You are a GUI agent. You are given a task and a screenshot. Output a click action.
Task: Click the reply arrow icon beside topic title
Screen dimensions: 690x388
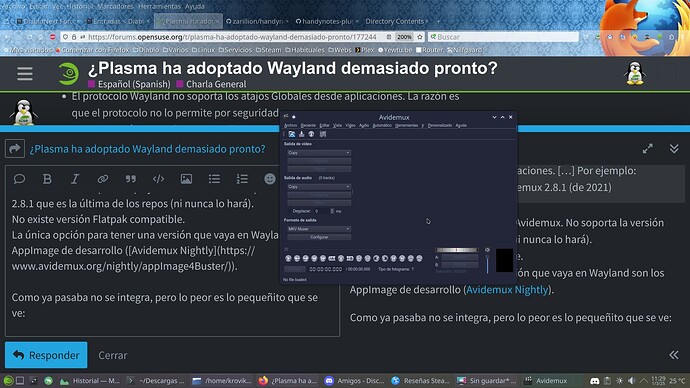pos(15,149)
